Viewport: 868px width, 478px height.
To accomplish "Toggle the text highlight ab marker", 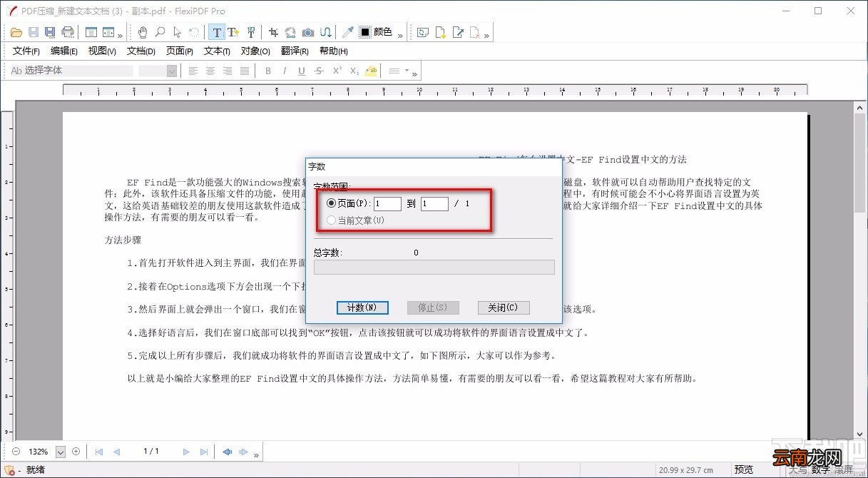I will 371,71.
